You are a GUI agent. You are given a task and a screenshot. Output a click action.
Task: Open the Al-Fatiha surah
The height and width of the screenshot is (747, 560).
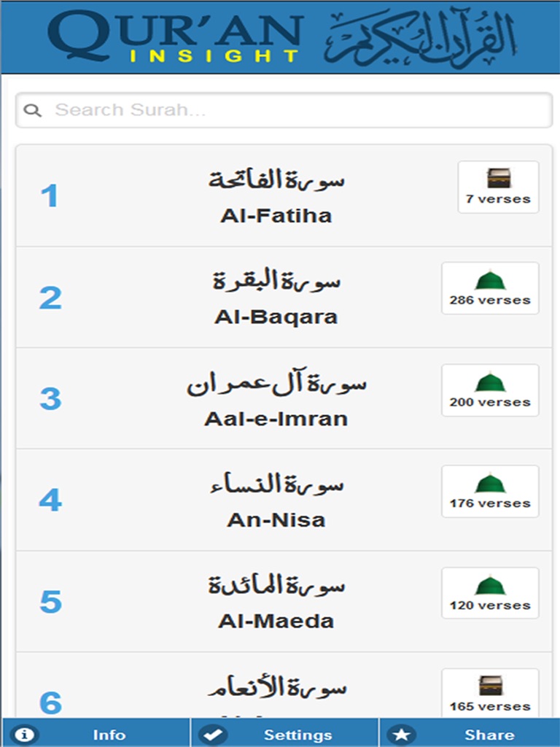tap(276, 216)
